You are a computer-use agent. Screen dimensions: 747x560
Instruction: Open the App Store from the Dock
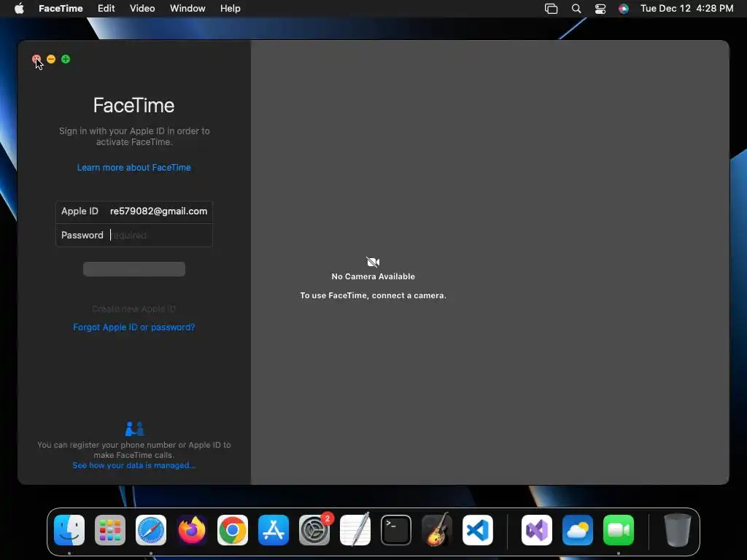coord(274,530)
